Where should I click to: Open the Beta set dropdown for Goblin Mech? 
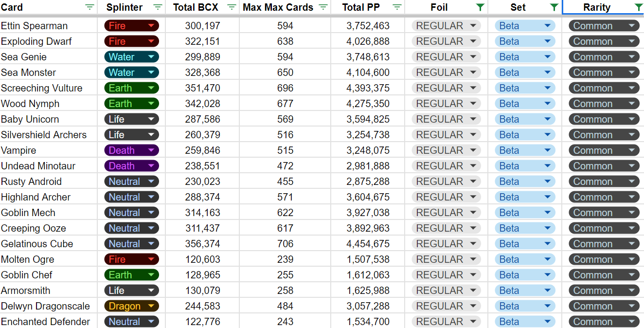tap(525, 213)
